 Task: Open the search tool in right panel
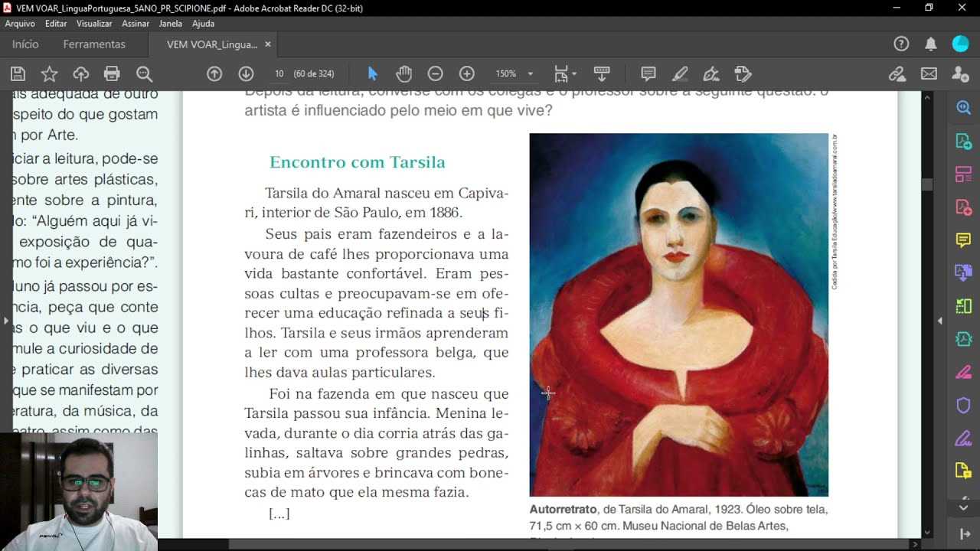963,108
